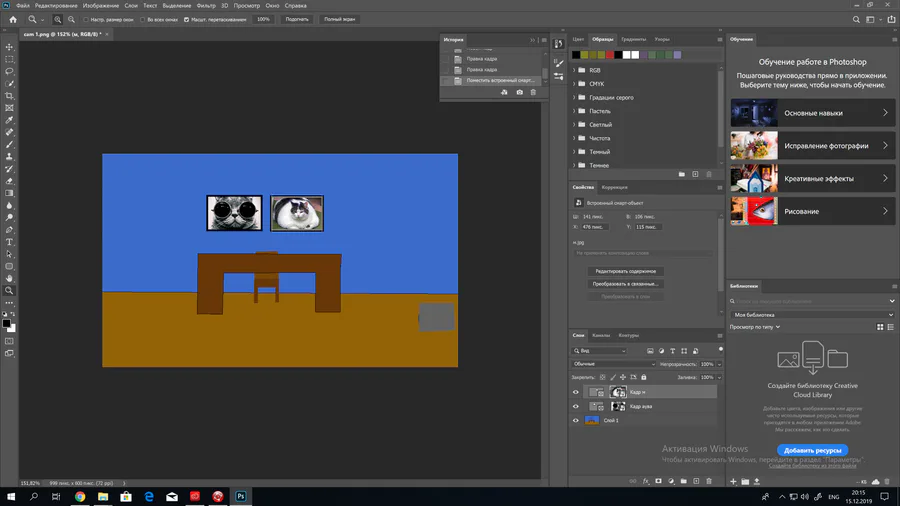Open the 'Изображение' menu

click(101, 6)
